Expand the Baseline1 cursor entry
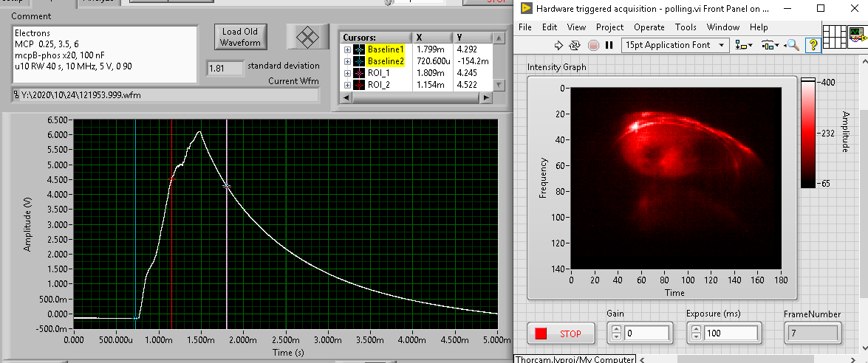The height and width of the screenshot is (363, 868). click(347, 49)
